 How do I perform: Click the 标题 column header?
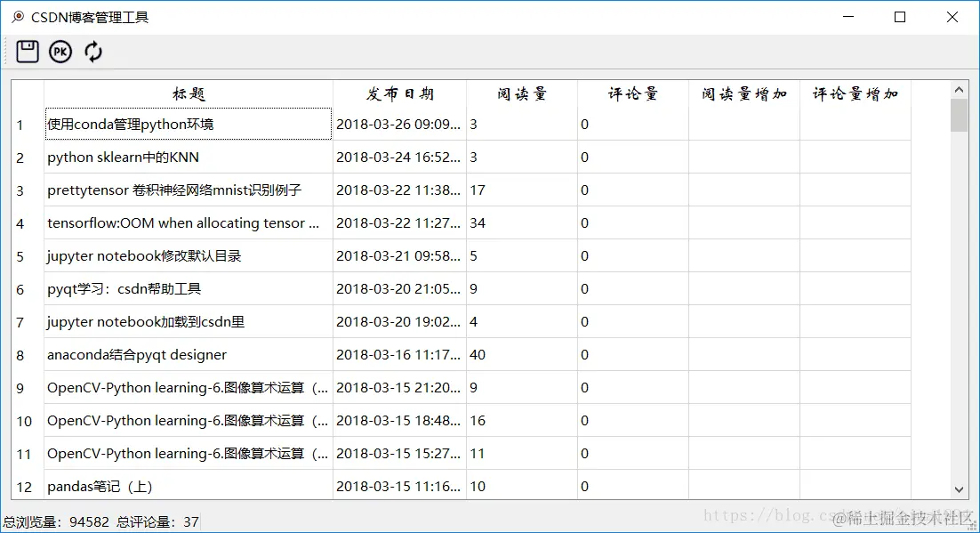point(187,93)
